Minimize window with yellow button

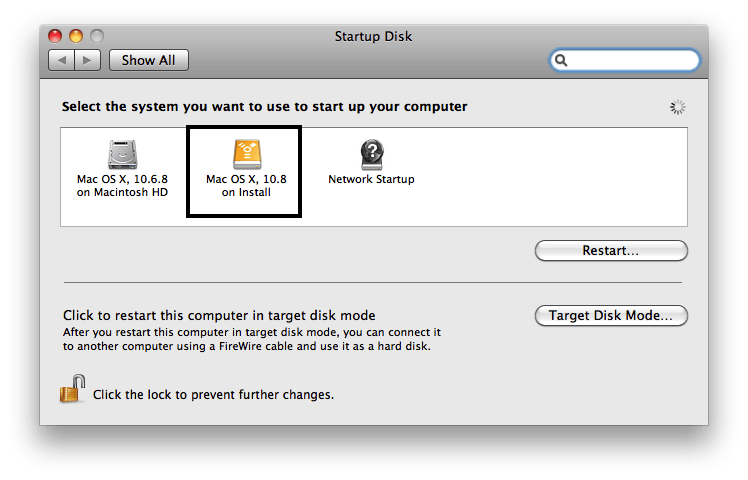tap(76, 36)
